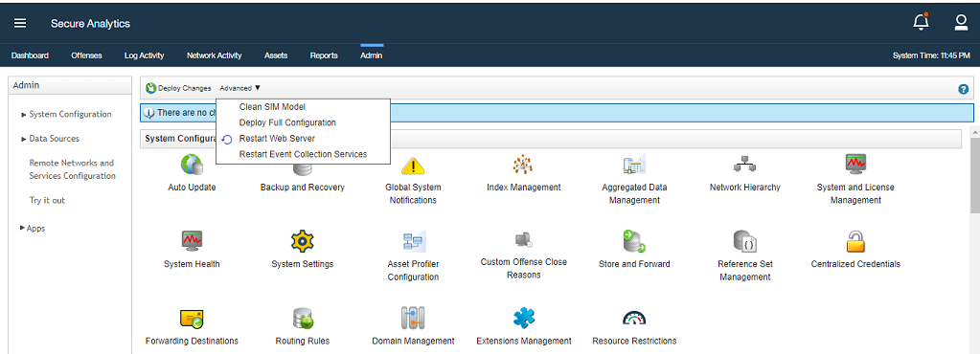Screen dimensions: 980x354
Task: Open the user profile icon
Action: pos(961,22)
